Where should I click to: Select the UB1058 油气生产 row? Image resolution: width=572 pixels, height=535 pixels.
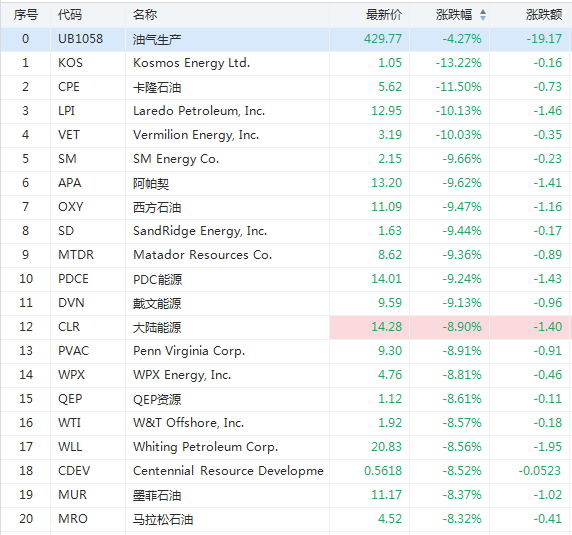point(286,39)
